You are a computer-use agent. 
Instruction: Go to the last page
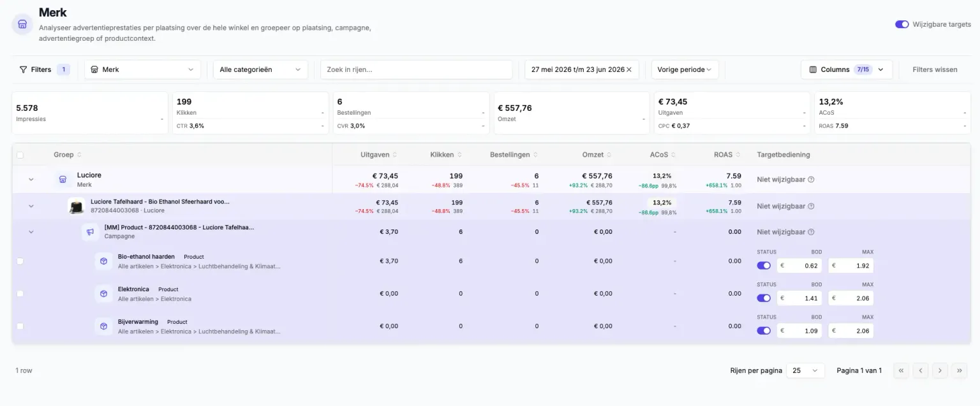pos(959,370)
